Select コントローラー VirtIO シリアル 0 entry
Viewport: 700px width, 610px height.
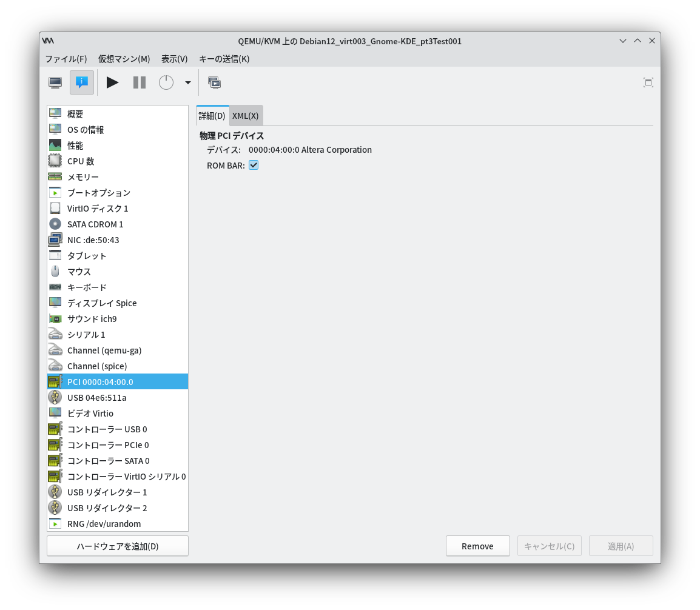pyautogui.click(x=118, y=476)
